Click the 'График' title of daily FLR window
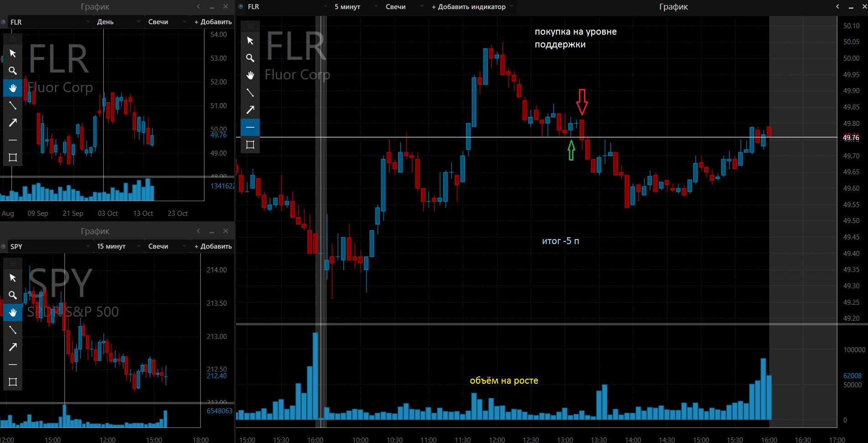868x443 pixels. (95, 7)
